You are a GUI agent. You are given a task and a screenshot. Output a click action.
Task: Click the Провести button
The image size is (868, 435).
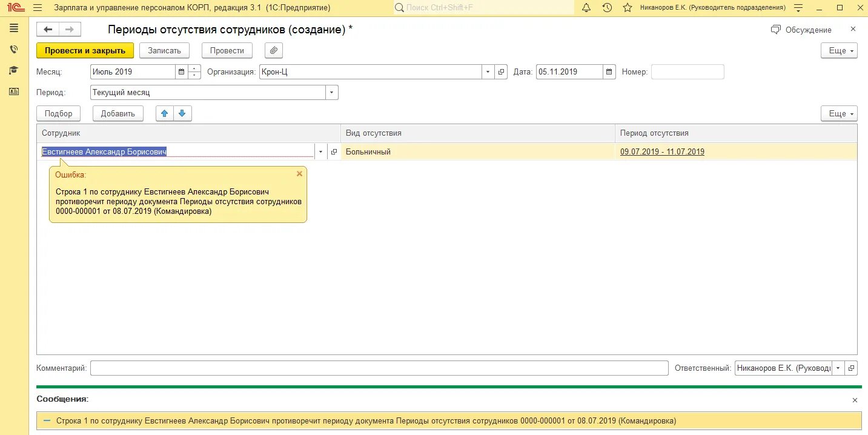tap(227, 50)
